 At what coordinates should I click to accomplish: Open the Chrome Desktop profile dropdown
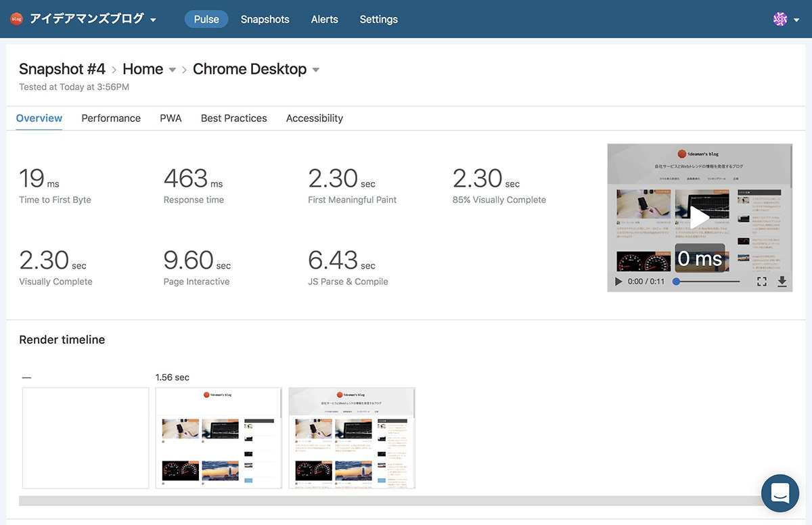click(x=315, y=70)
